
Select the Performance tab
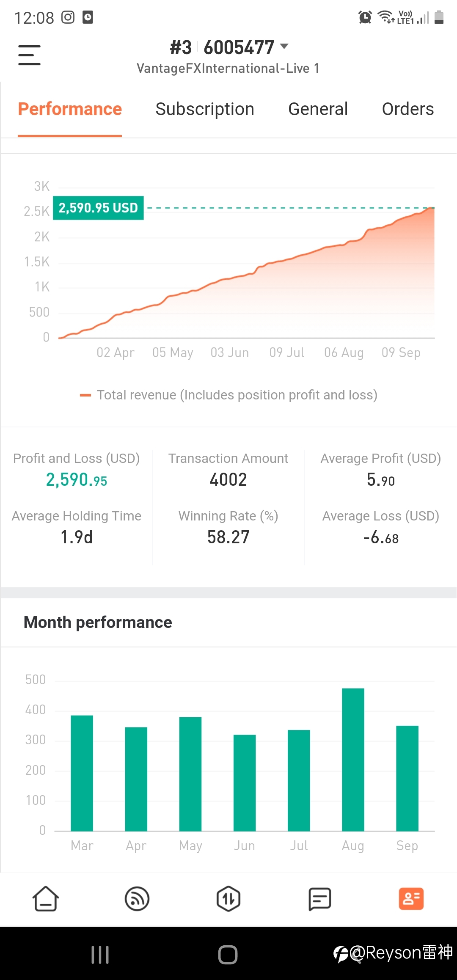(x=70, y=109)
